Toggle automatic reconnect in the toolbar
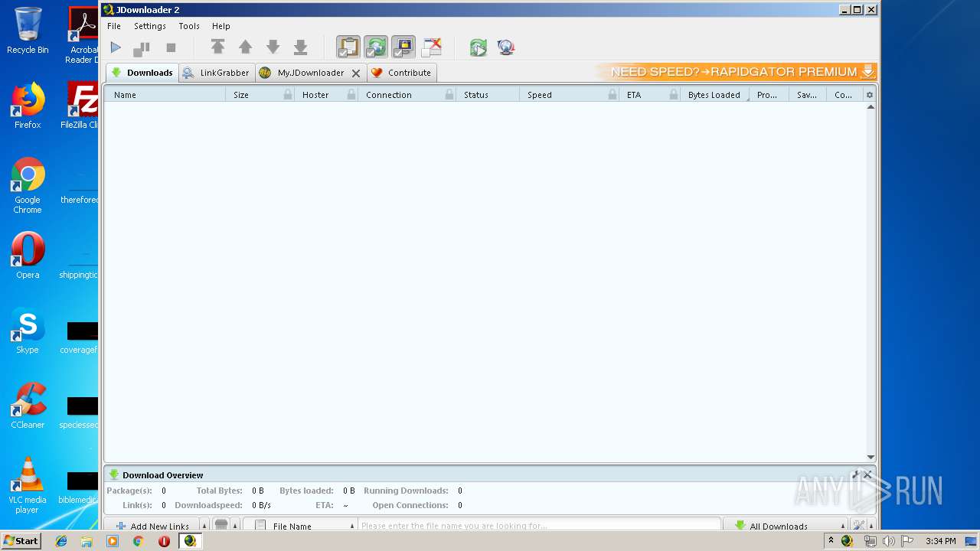This screenshot has height=551, width=980. 376,47
